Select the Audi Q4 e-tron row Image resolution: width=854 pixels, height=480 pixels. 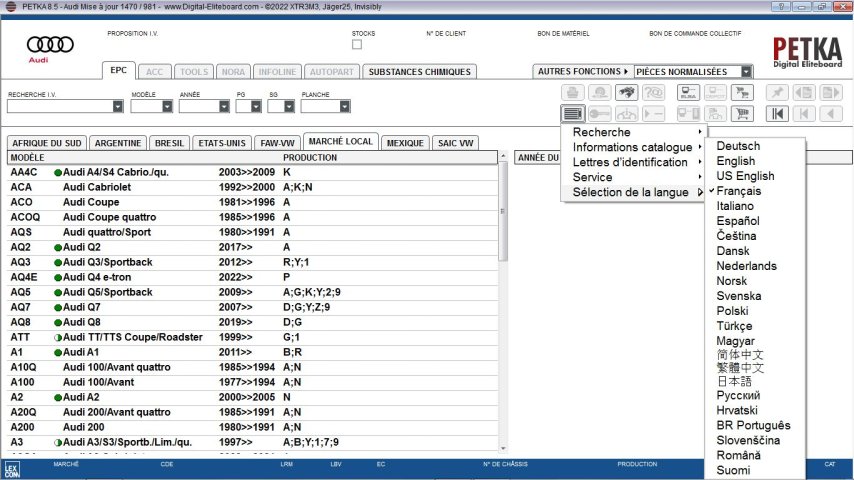[x=253, y=277]
